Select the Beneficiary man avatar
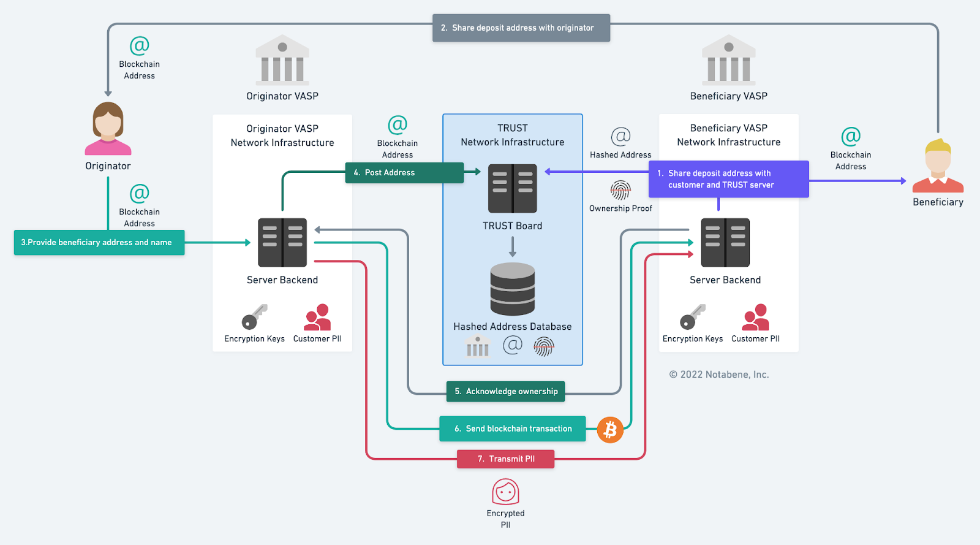Image resolution: width=980 pixels, height=545 pixels. coord(938,166)
